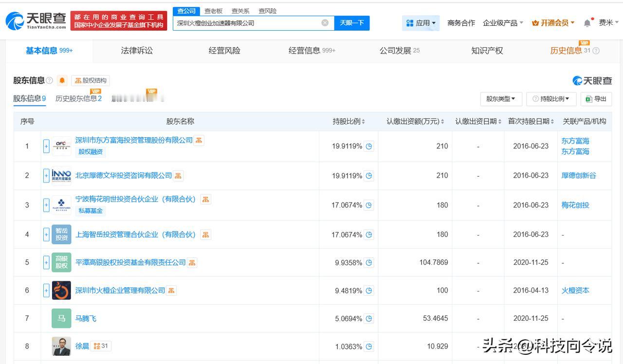The image size is (623, 364).
Task: Open notifications bell icon in header
Action: point(587,23)
